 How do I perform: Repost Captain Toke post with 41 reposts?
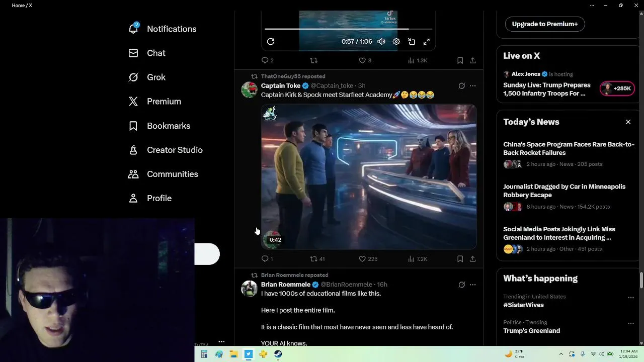(317, 259)
